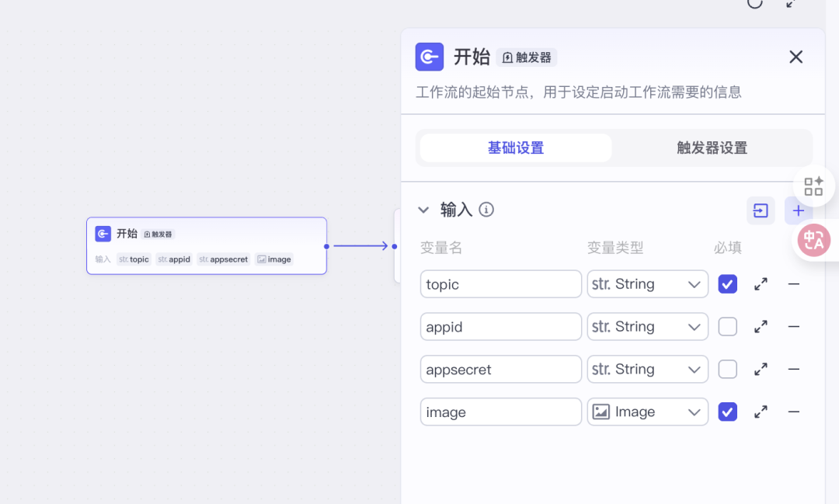The height and width of the screenshot is (504, 839).
Task: Switch to the 触发器设置 tab
Action: point(712,148)
